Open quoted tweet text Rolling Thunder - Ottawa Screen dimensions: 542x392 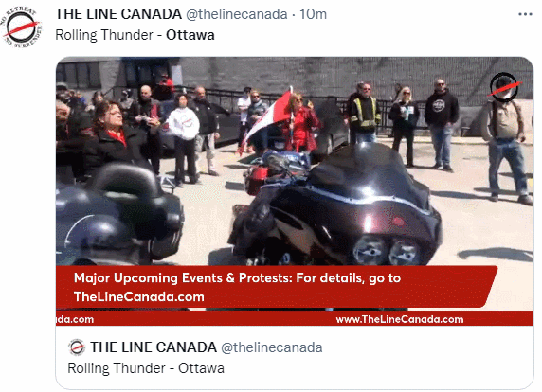(x=146, y=368)
